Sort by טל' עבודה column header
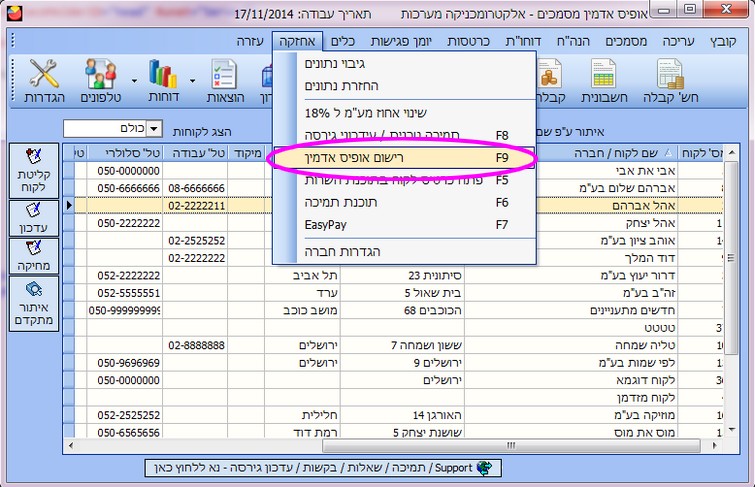This screenshot has width=755, height=487. point(195,153)
